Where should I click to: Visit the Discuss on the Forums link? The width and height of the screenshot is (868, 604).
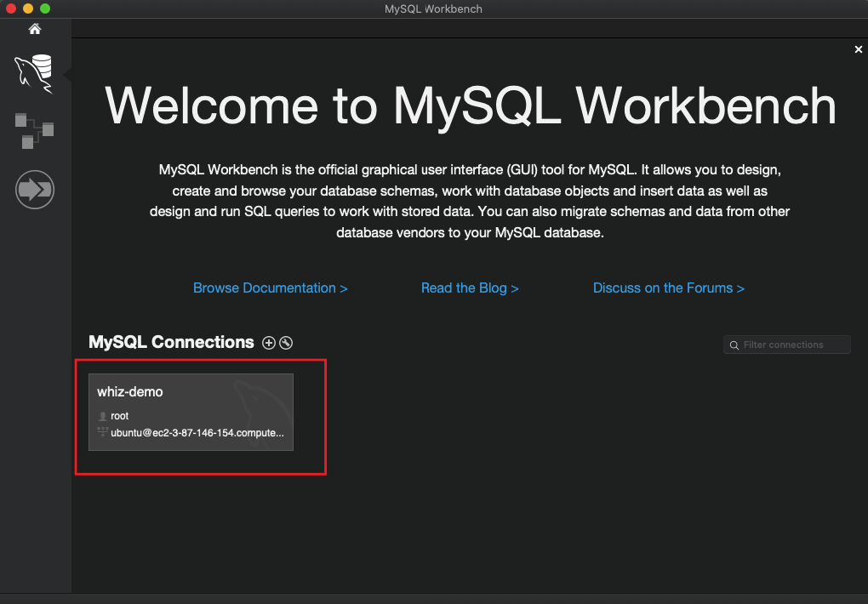pos(668,288)
